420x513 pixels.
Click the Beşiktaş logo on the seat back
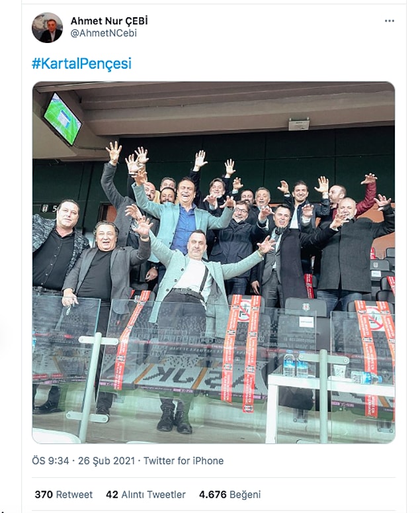[x=306, y=308]
